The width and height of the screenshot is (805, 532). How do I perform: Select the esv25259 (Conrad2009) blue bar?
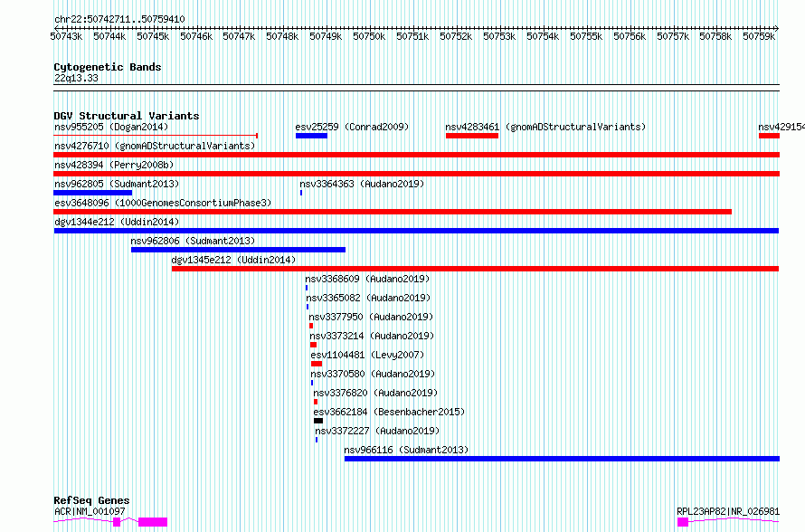(311, 136)
